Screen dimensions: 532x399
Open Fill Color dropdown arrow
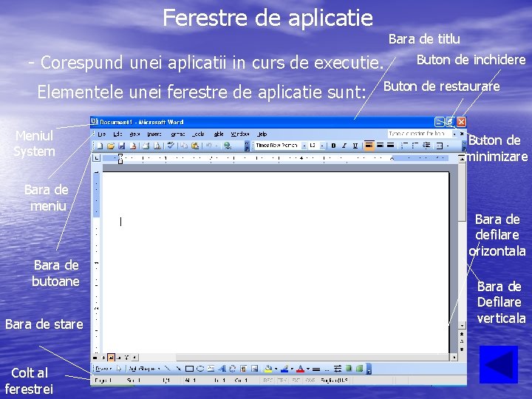(276, 369)
